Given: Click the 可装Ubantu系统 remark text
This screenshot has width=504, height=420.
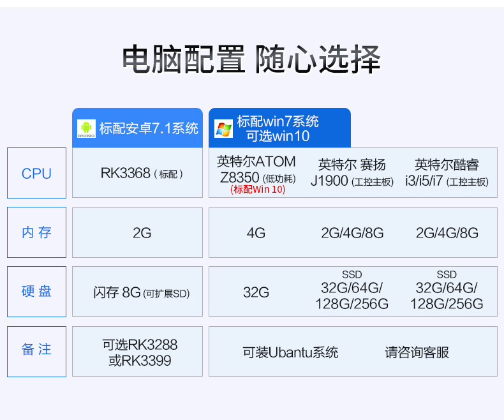Looking at the screenshot, I should 290,352.
